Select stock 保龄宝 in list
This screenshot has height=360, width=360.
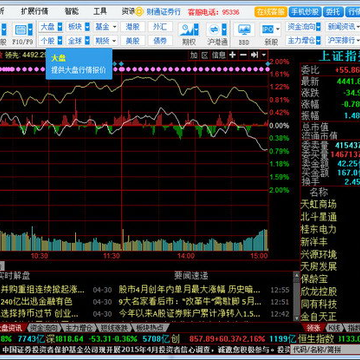pyautogui.click(x=314, y=279)
